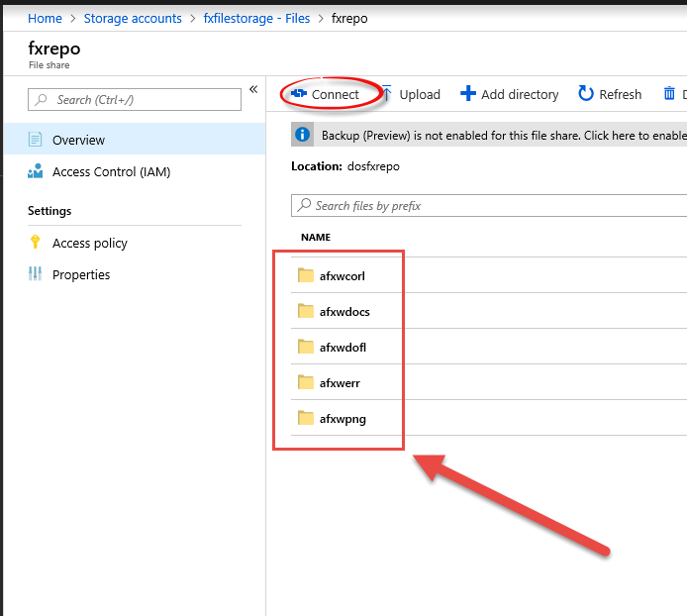Click the Connect button label
Image resolution: width=687 pixels, height=616 pixels.
pyautogui.click(x=336, y=94)
